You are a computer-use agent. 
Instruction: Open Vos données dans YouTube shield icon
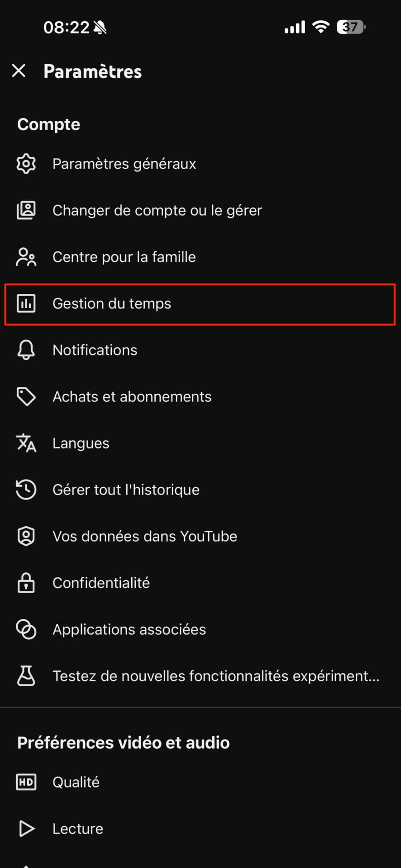[x=26, y=536]
